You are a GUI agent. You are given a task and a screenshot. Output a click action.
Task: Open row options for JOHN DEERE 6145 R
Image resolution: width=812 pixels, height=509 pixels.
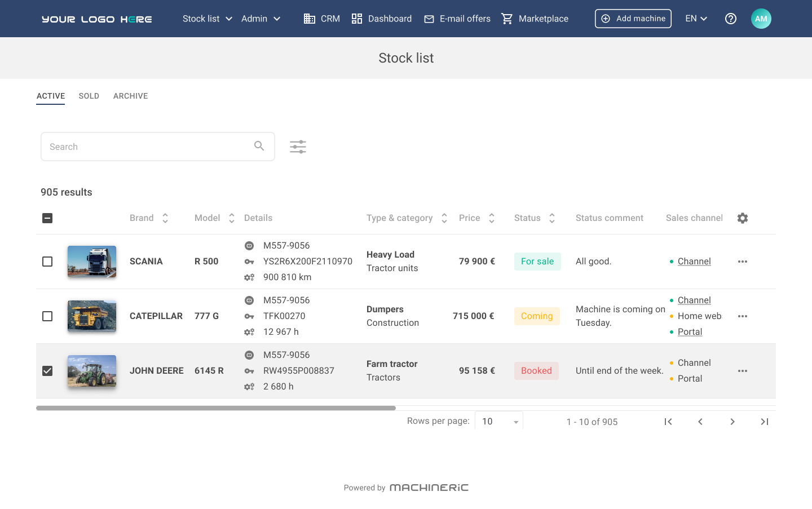coord(743,371)
